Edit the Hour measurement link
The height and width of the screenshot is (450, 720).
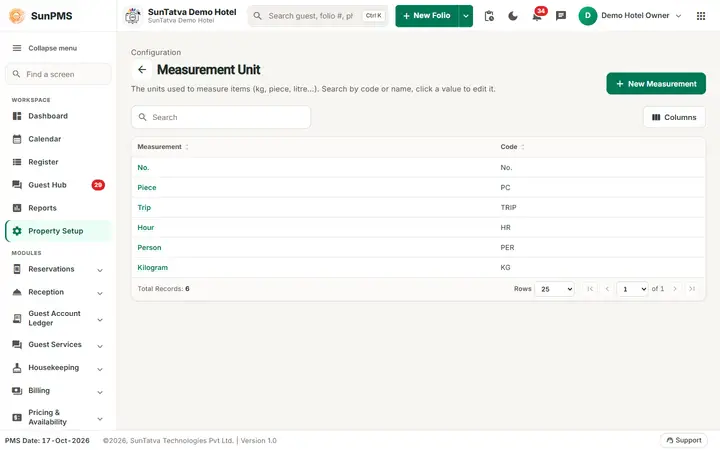point(146,227)
